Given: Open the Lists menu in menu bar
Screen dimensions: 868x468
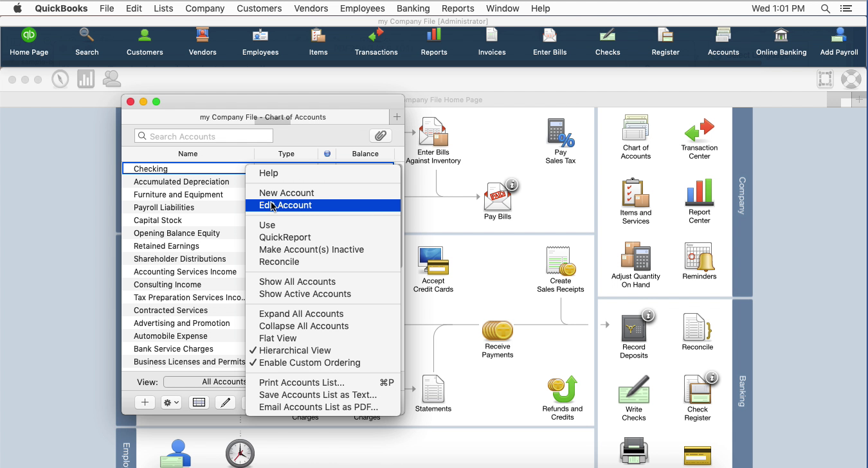Looking at the screenshot, I should point(163,8).
